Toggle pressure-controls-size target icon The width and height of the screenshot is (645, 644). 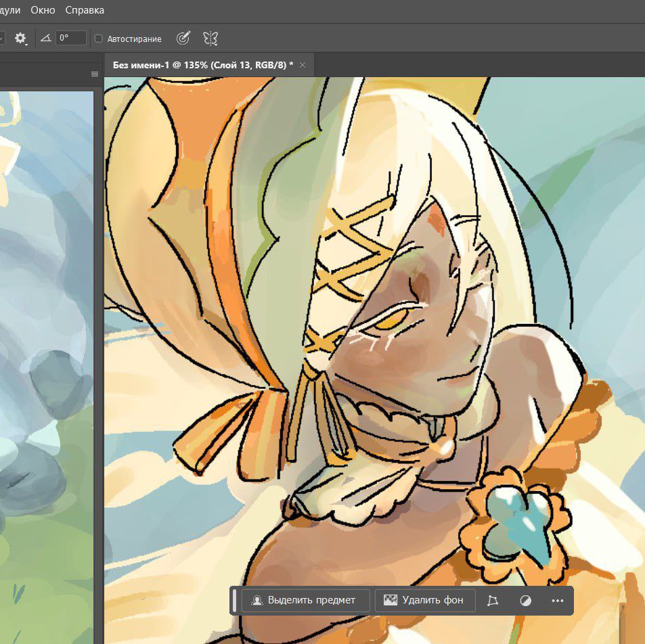(x=183, y=39)
